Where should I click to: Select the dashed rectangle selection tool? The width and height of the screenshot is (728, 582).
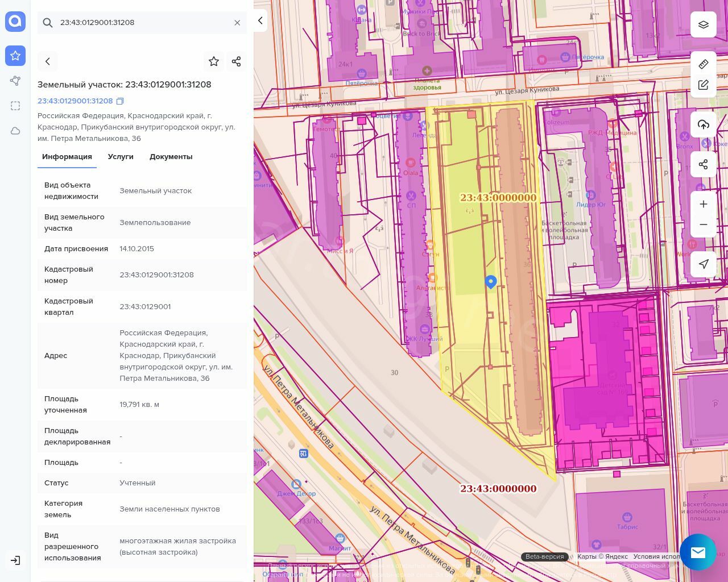(x=15, y=106)
